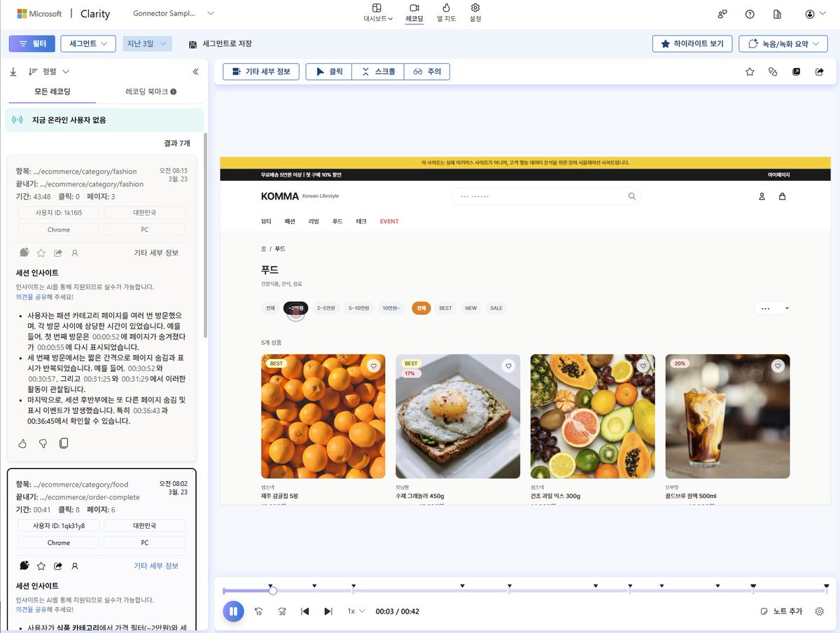The image size is (840, 633).
Task: Open the account profile dropdown
Action: tap(815, 14)
